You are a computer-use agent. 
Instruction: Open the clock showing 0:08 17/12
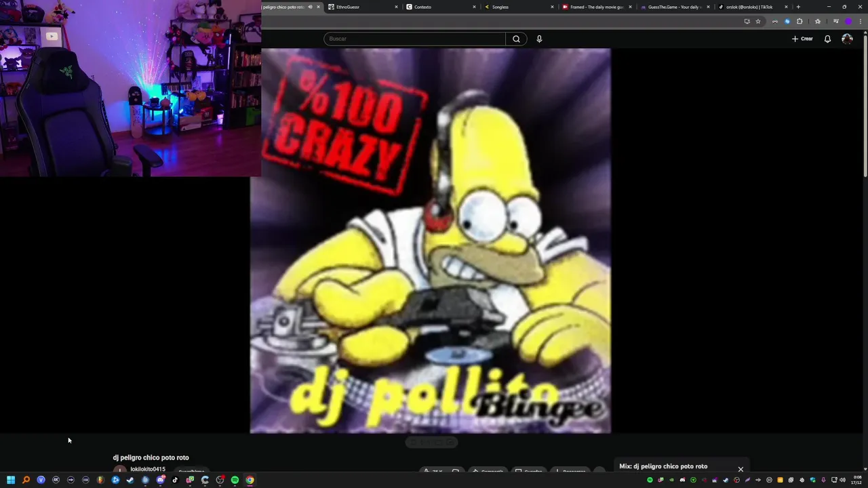tap(857, 480)
